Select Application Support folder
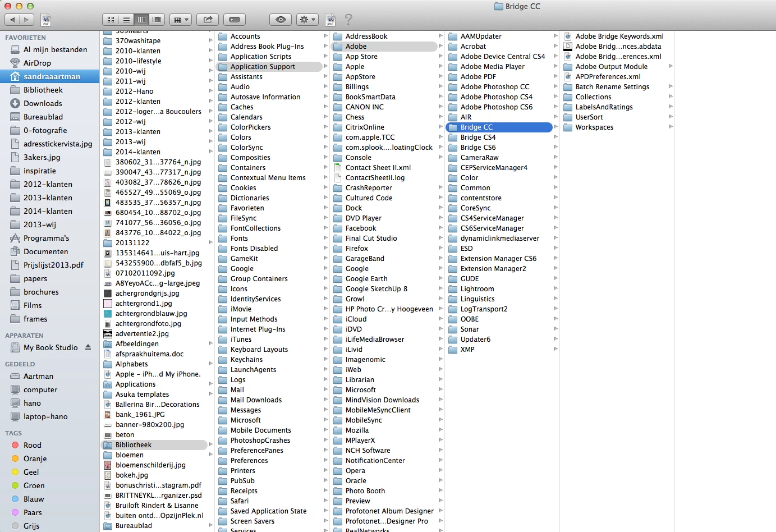Viewport: 776px width, 532px height. [x=269, y=66]
